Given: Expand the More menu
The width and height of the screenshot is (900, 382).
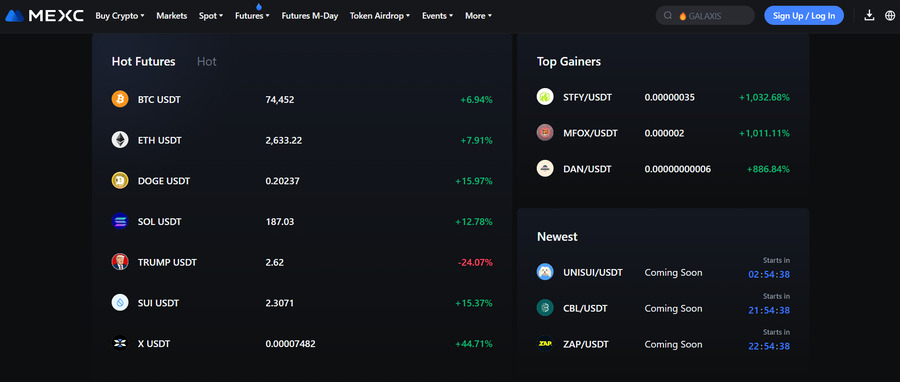Looking at the screenshot, I should point(478,15).
